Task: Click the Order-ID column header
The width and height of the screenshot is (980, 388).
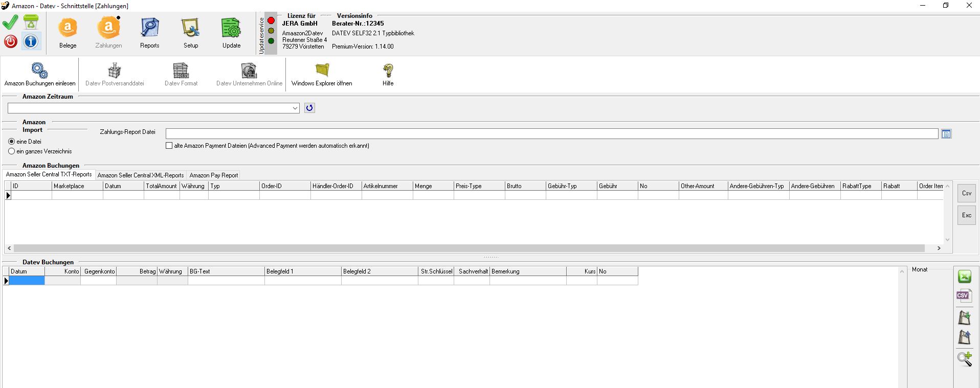Action: click(285, 186)
